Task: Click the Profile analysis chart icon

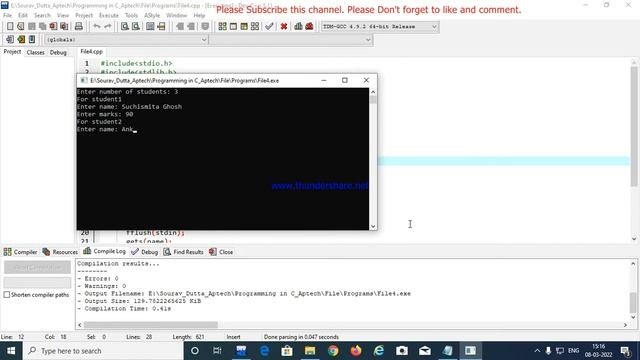Action: point(298,27)
